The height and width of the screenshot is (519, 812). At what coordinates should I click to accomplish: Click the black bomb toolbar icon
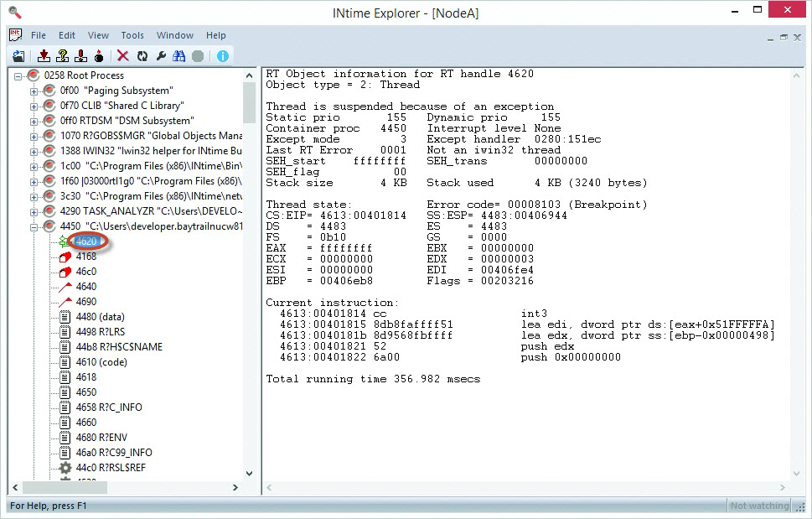[99, 56]
